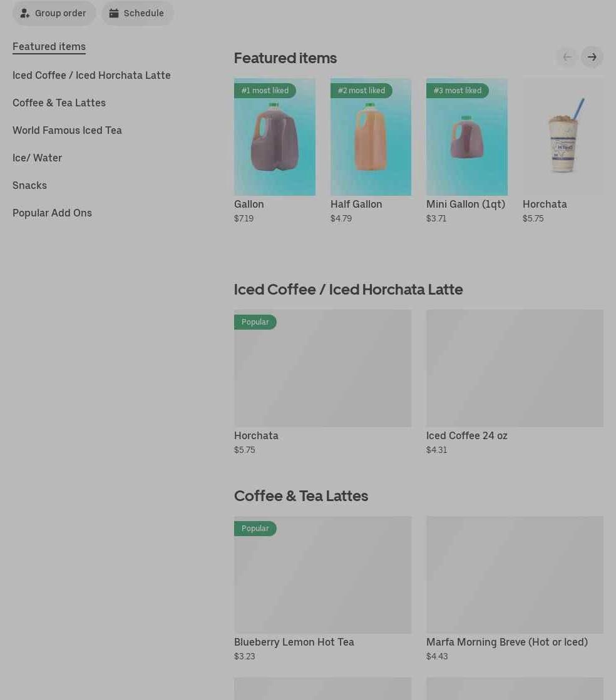The image size is (616, 700).
Task: Click the next arrow in Featured items carousel
Action: click(x=592, y=57)
